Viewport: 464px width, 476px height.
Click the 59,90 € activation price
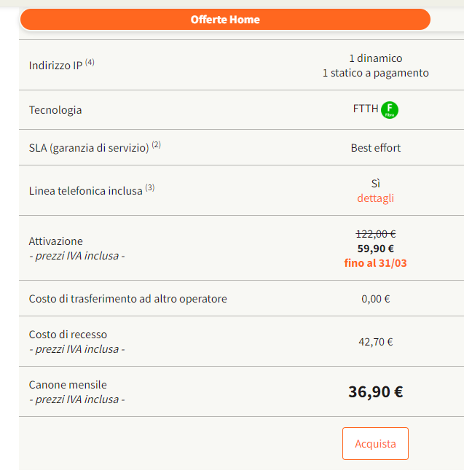375,248
